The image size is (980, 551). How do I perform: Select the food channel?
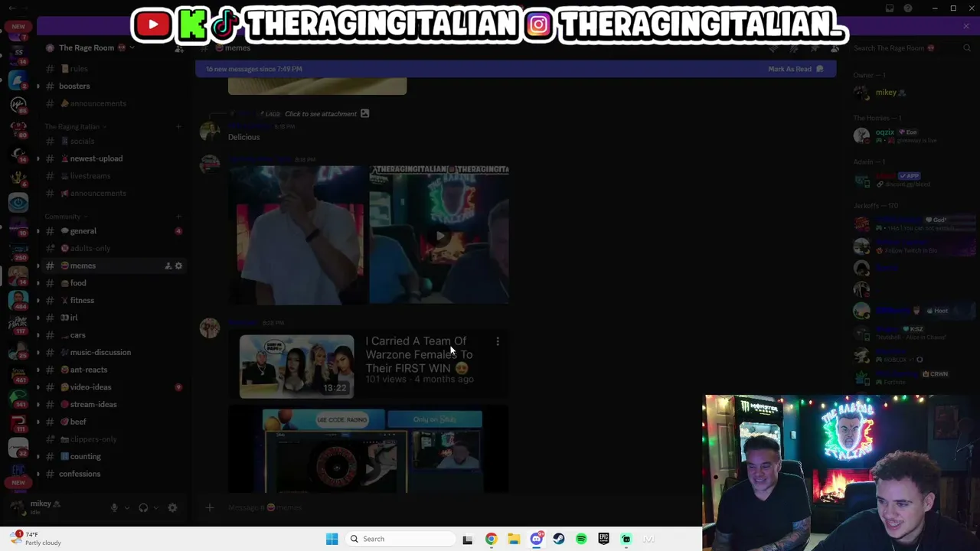click(x=113, y=283)
